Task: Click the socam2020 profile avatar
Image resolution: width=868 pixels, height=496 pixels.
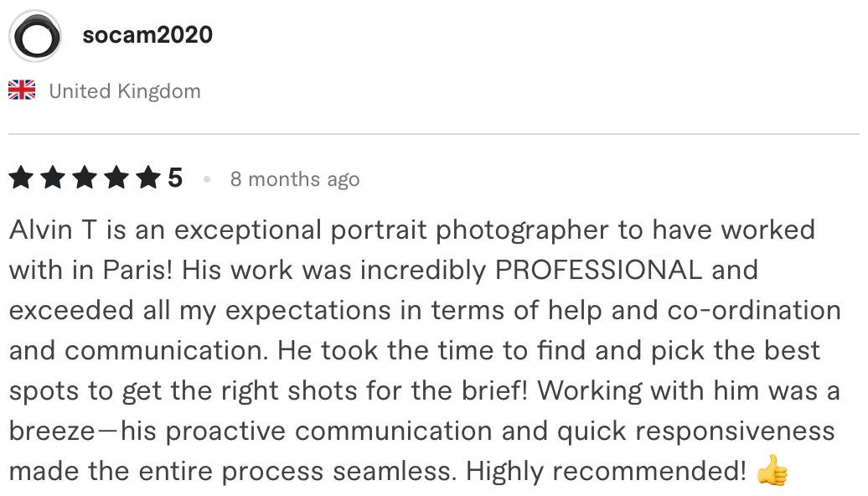Action: click(x=35, y=36)
